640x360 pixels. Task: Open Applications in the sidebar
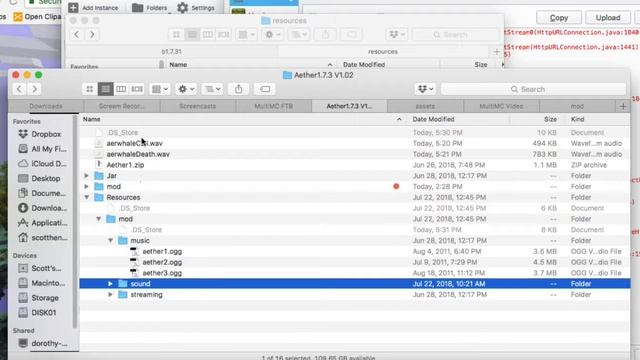[x=43, y=223]
